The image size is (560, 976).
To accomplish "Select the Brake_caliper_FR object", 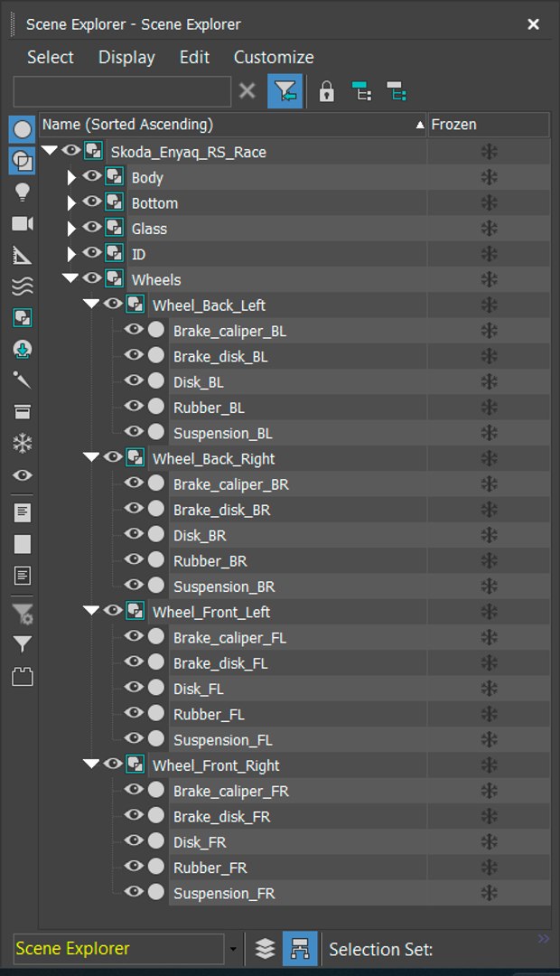I will (297, 791).
